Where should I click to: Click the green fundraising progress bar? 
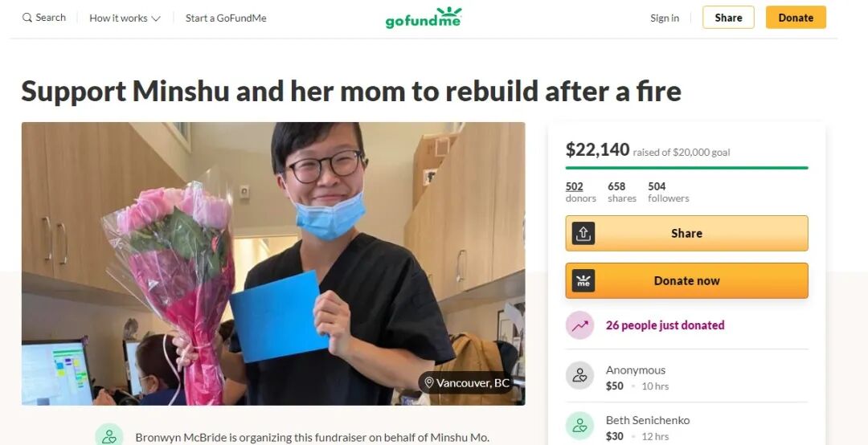(x=686, y=168)
